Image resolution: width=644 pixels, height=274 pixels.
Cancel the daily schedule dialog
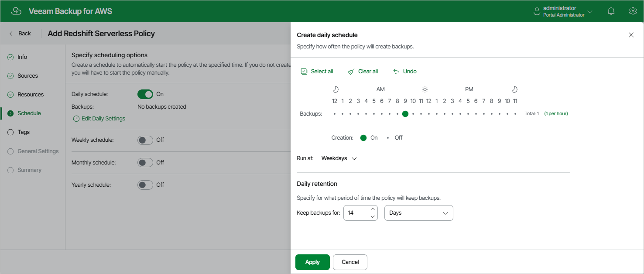tap(350, 262)
